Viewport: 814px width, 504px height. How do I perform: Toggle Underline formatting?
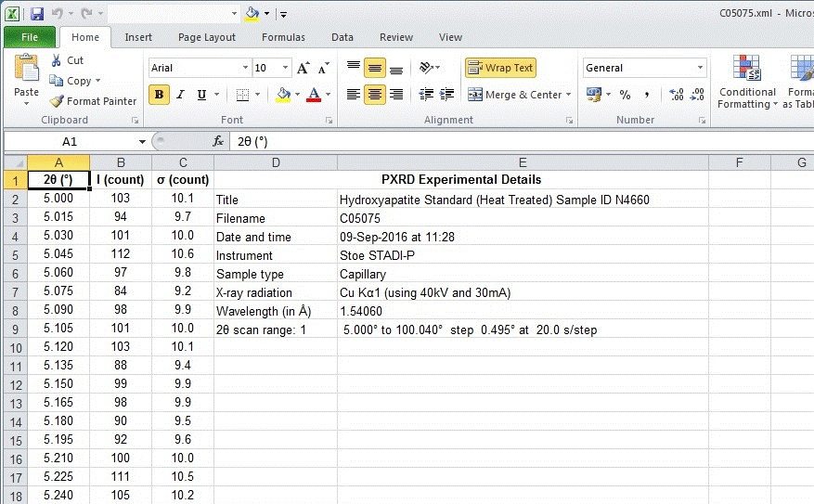coord(202,95)
